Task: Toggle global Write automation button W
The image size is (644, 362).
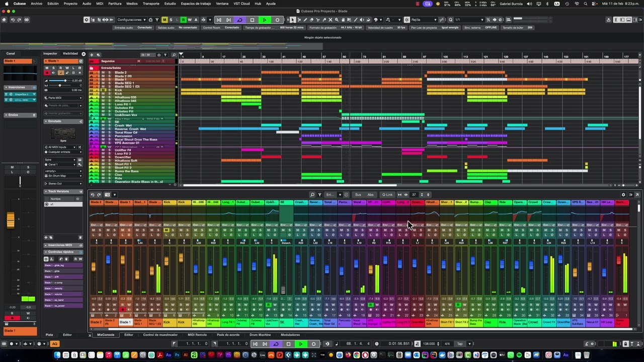Action: [x=189, y=20]
